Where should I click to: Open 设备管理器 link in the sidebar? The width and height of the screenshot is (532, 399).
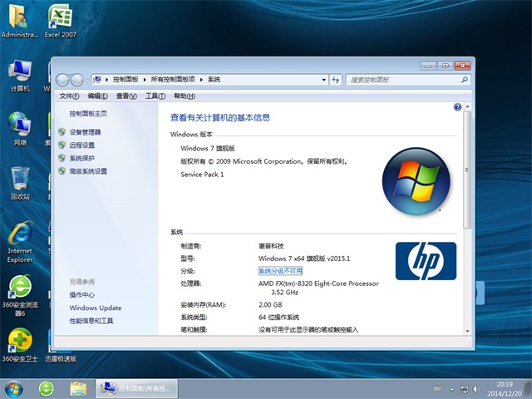pyautogui.click(x=85, y=132)
